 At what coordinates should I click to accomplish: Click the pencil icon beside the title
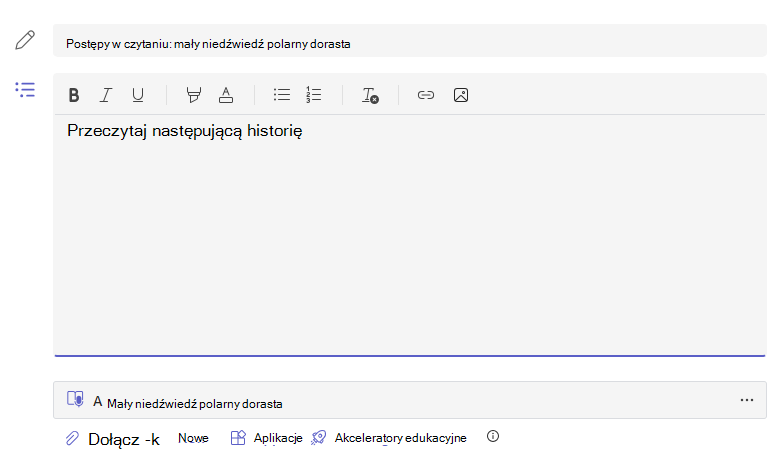pyautogui.click(x=25, y=40)
